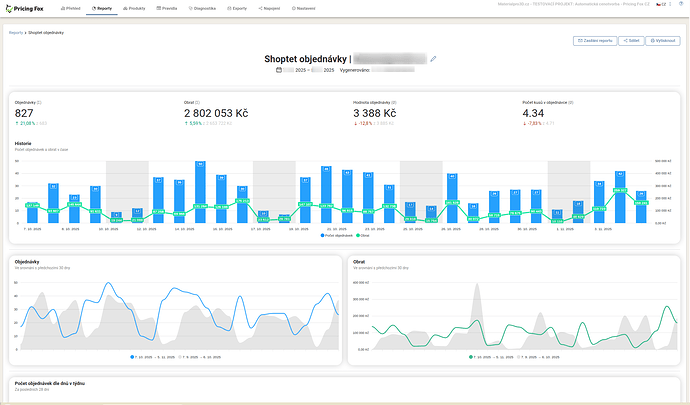
Task: Click the calendar icon by date range
Action: (279, 70)
